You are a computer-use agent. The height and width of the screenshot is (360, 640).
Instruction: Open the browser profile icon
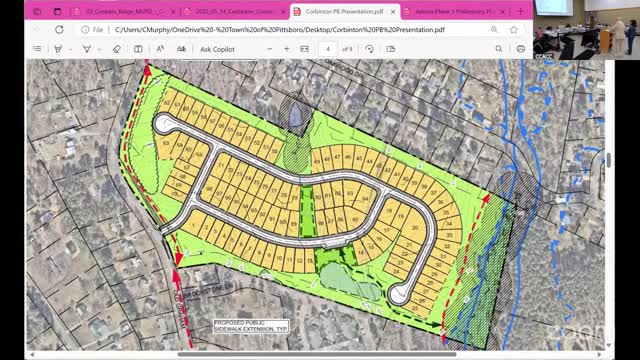[x=37, y=12]
